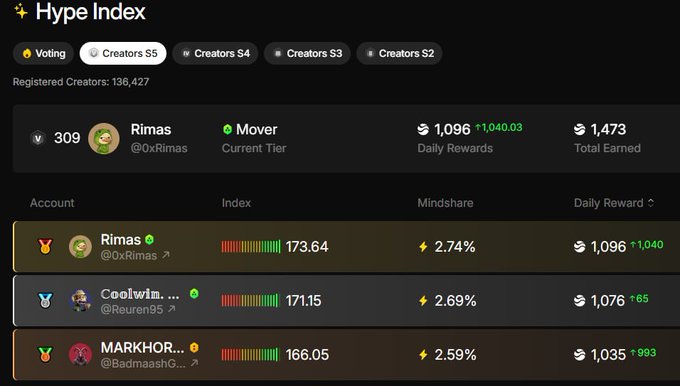Screen dimensions: 680x386
Task: Click coin icon beside 1,076 reward
Action: click(579, 301)
